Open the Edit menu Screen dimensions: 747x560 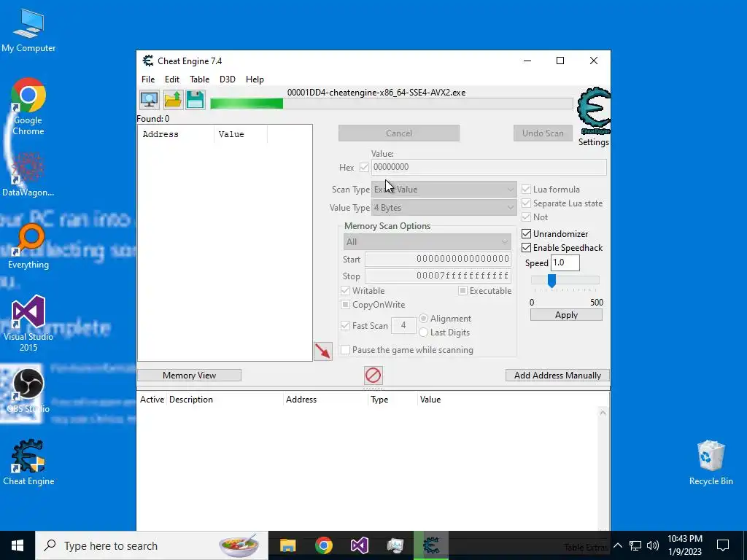(172, 79)
